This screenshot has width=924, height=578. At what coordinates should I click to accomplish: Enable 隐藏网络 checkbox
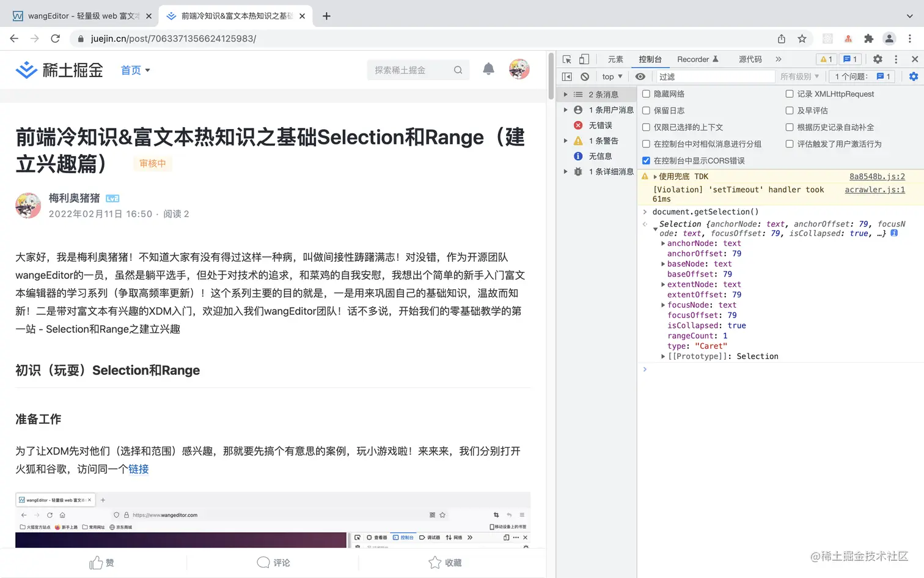646,94
